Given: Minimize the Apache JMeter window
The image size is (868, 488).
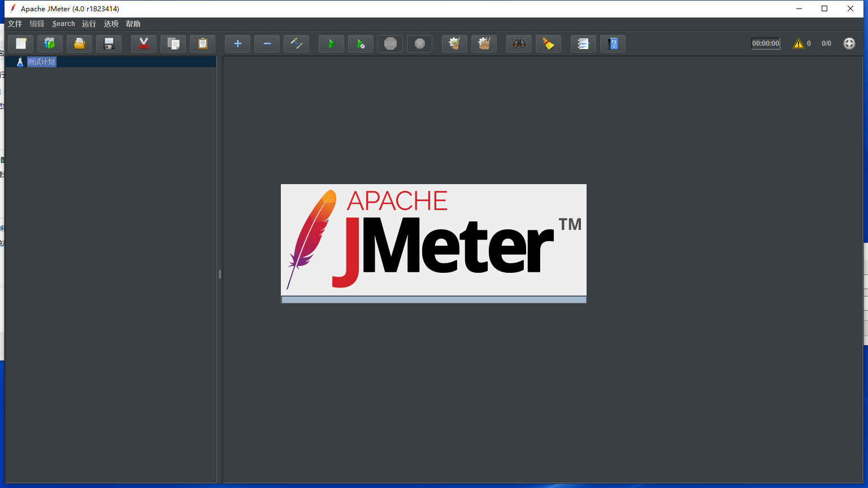Looking at the screenshot, I should click(x=799, y=8).
